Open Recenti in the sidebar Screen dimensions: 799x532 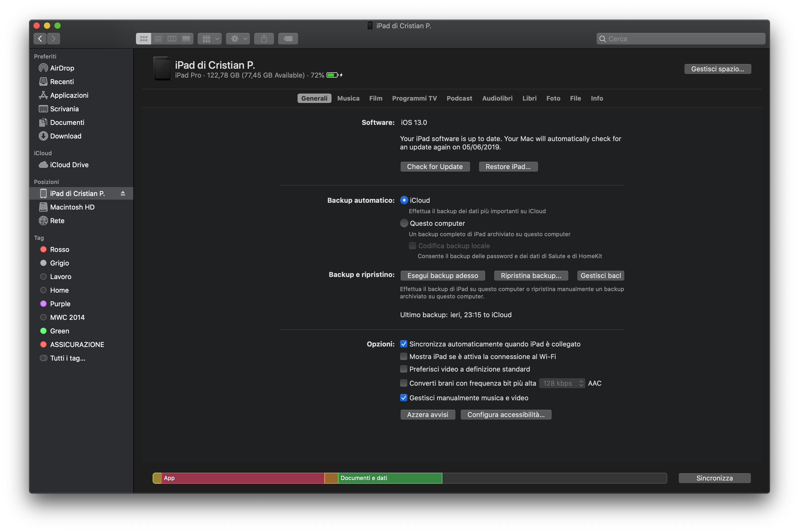pyautogui.click(x=82, y=82)
